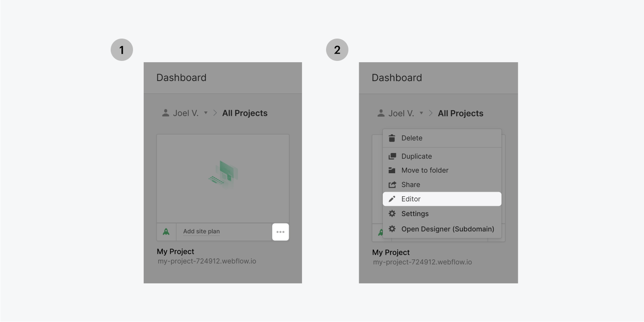Screen dimensions: 644x322
Task: Click the my-project-724912.webflow.io URL
Action: tap(207, 261)
